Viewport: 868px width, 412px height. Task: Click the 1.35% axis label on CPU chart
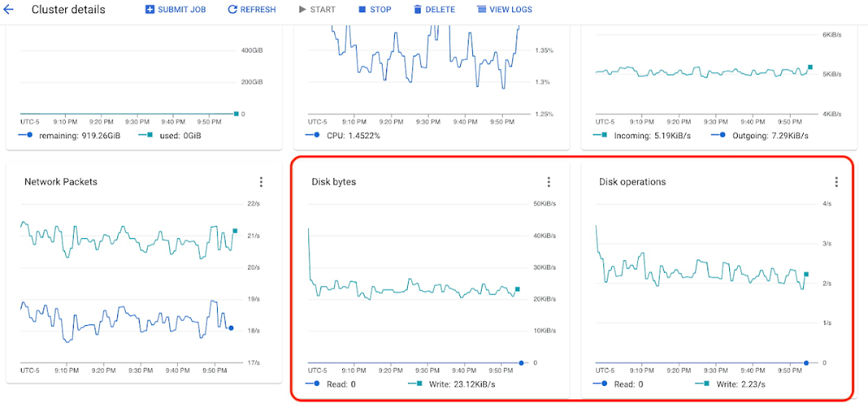[544, 51]
